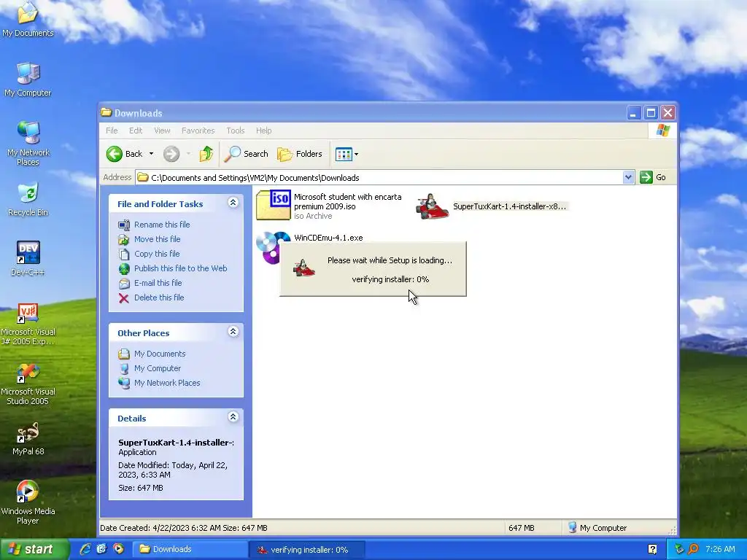Open the Tools menu

click(x=236, y=131)
